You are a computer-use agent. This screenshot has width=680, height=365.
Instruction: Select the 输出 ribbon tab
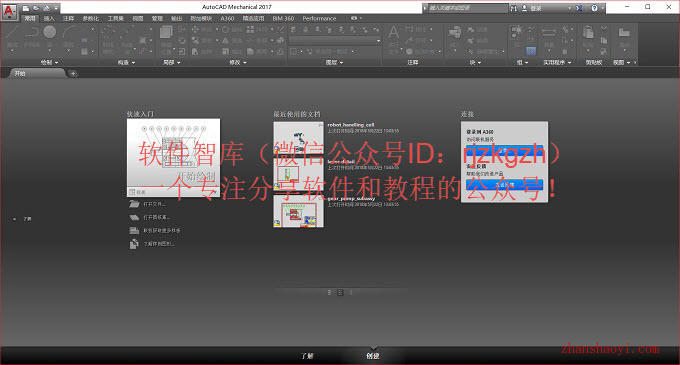coord(177,19)
